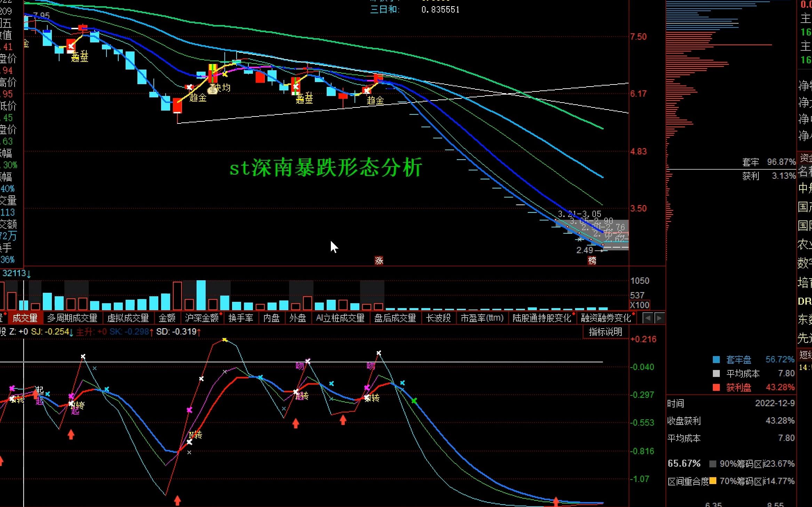Select the 金额 tab
Screen dimensions: 812x507
167,318
